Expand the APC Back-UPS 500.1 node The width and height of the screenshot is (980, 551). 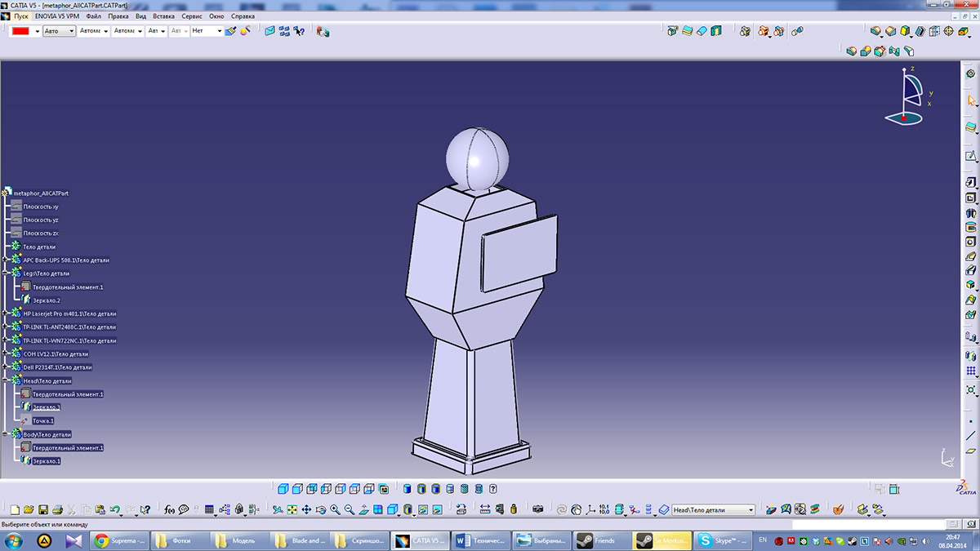[5, 260]
